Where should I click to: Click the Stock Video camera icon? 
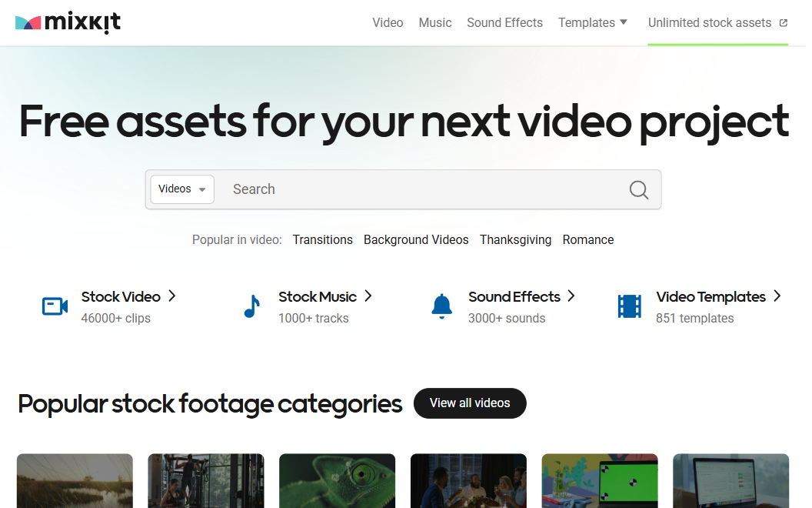click(55, 306)
